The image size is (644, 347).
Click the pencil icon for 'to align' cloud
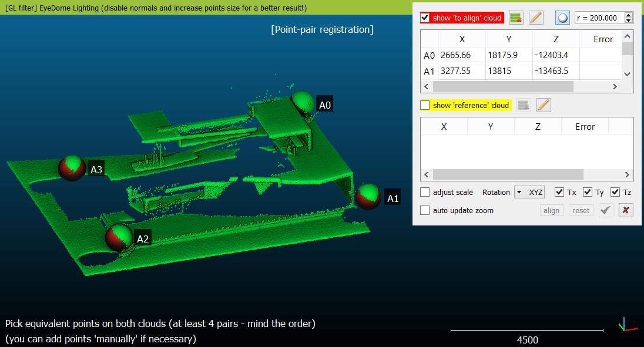536,18
